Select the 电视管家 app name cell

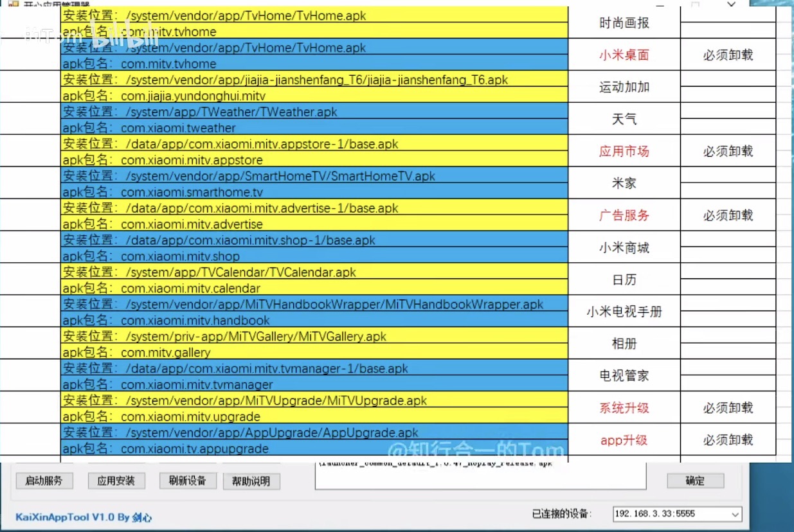624,376
